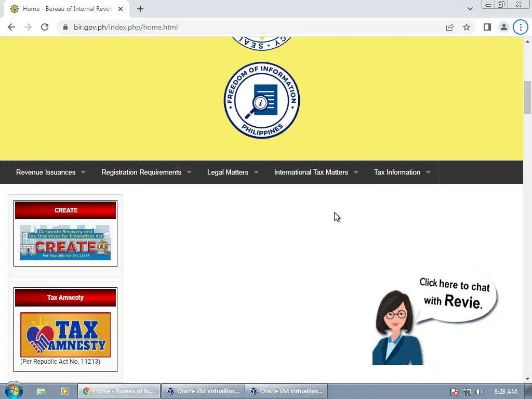The image size is (532, 399).
Task: Reload the BIR home page
Action: [x=45, y=27]
